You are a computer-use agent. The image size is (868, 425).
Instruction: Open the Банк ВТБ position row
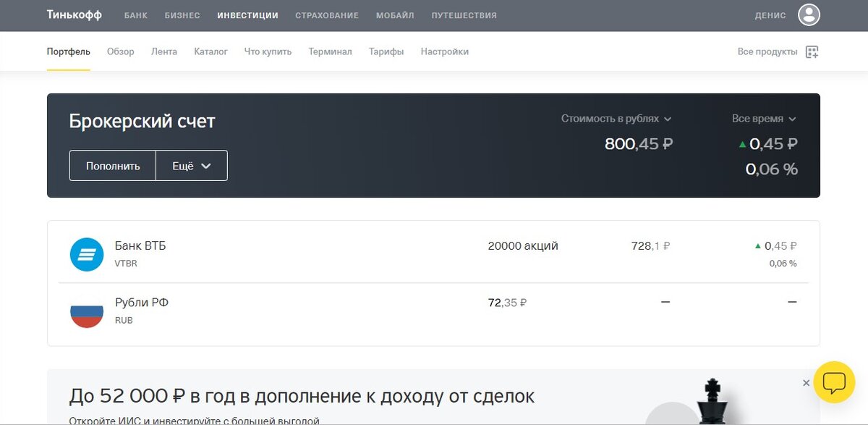[x=433, y=254]
